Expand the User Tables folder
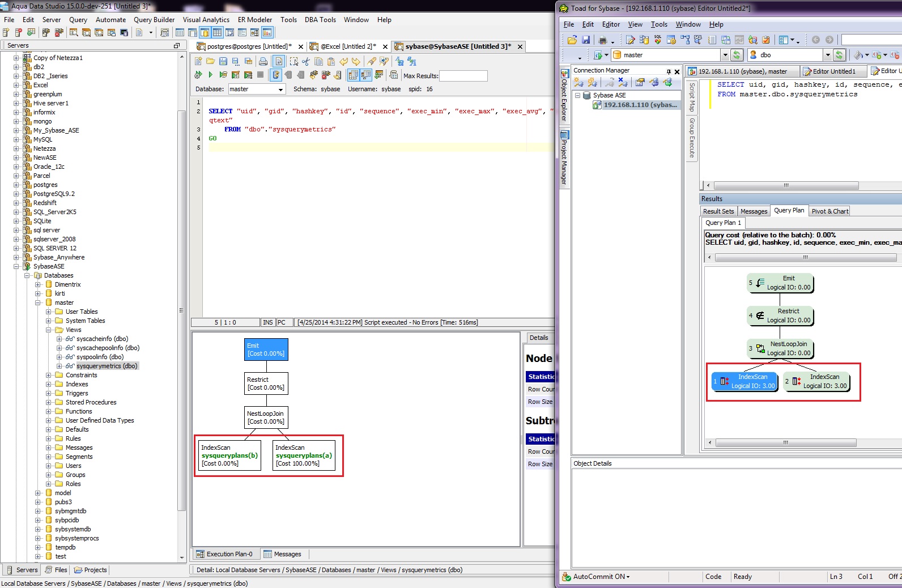 tap(49, 312)
